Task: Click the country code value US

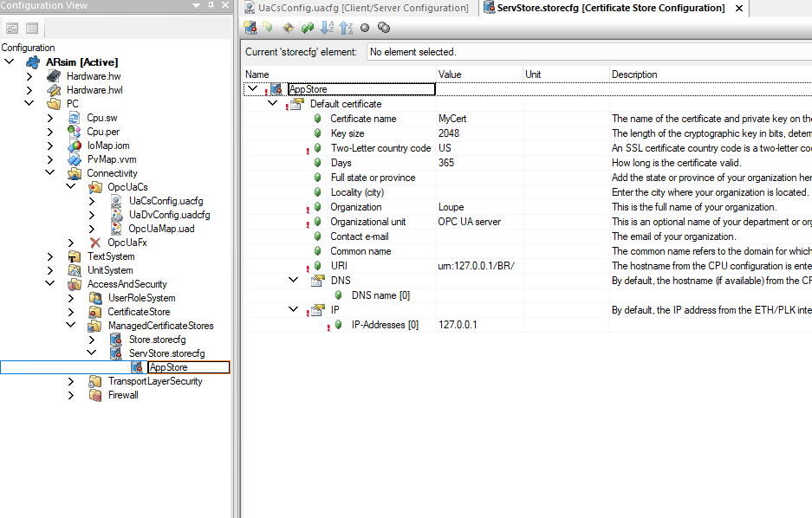Action: coord(445,148)
